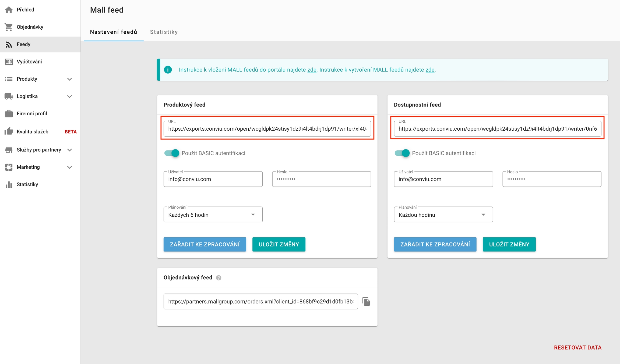Click the Vyúčtování billing icon
This screenshot has width=620, height=364.
tap(9, 62)
